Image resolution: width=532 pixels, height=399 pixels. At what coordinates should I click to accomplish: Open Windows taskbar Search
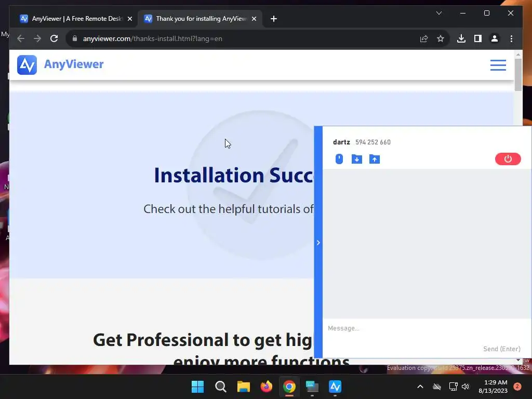[220, 387]
